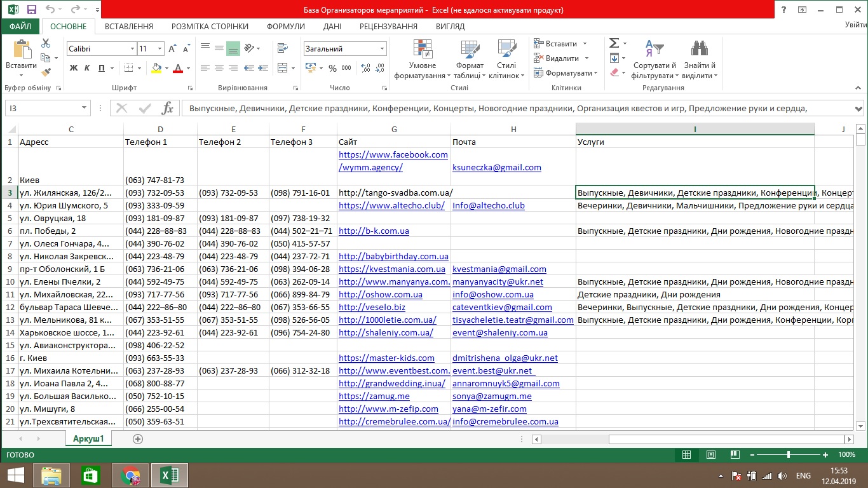Open Format as Table (Формат таблиці)

click(x=470, y=59)
